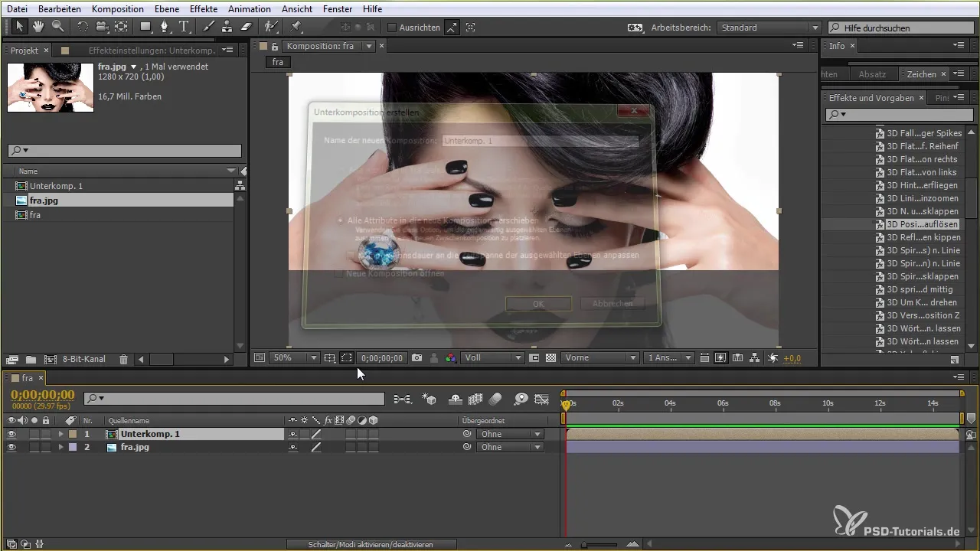Enable the Ausrichten checkbox
The width and height of the screenshot is (980, 551).
[x=392, y=28]
